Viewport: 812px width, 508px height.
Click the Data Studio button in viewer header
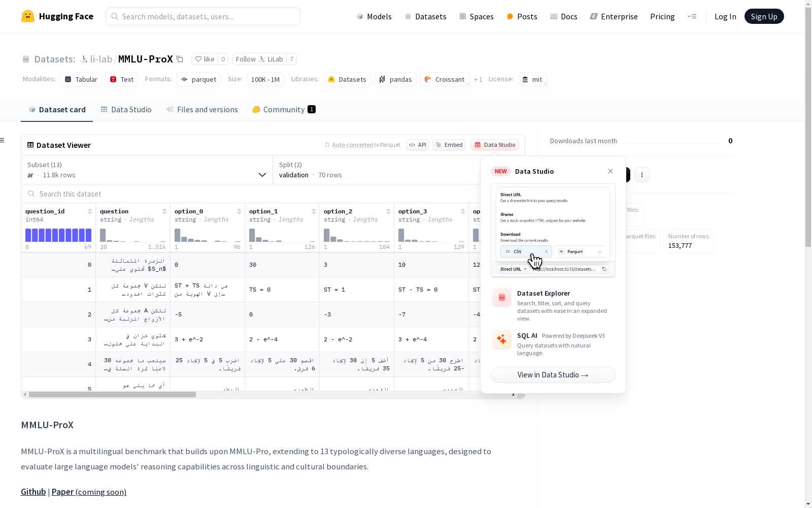(495, 145)
